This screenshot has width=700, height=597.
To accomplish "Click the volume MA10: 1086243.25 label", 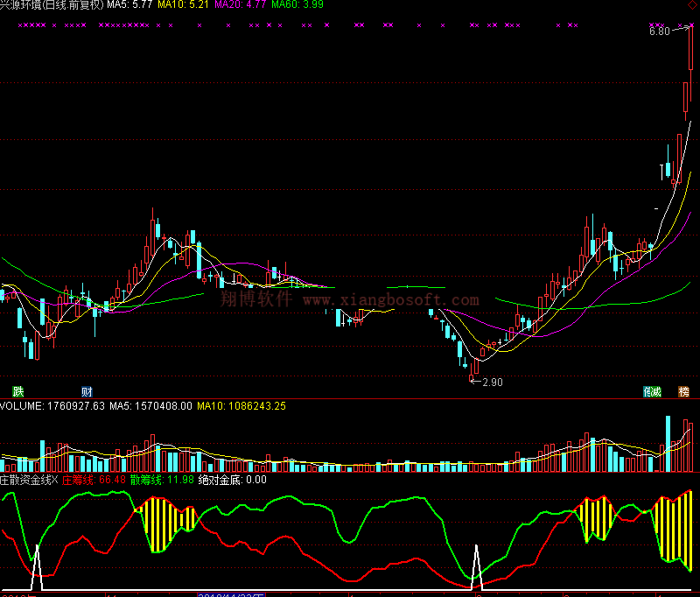I will coord(241,406).
